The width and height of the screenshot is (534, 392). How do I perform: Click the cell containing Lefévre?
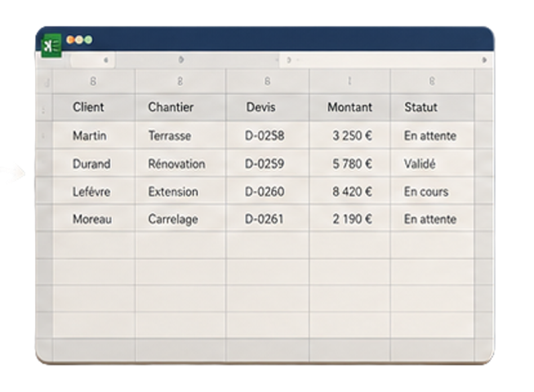coord(94,191)
